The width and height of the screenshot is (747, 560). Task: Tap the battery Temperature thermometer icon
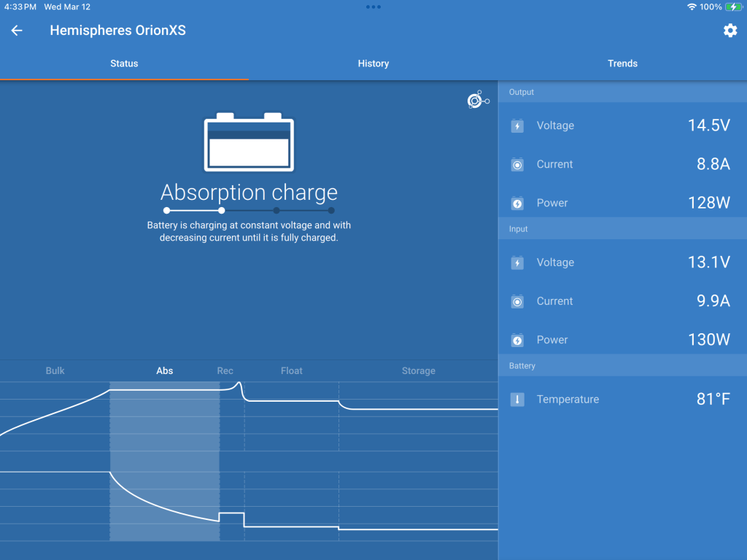pyautogui.click(x=517, y=400)
